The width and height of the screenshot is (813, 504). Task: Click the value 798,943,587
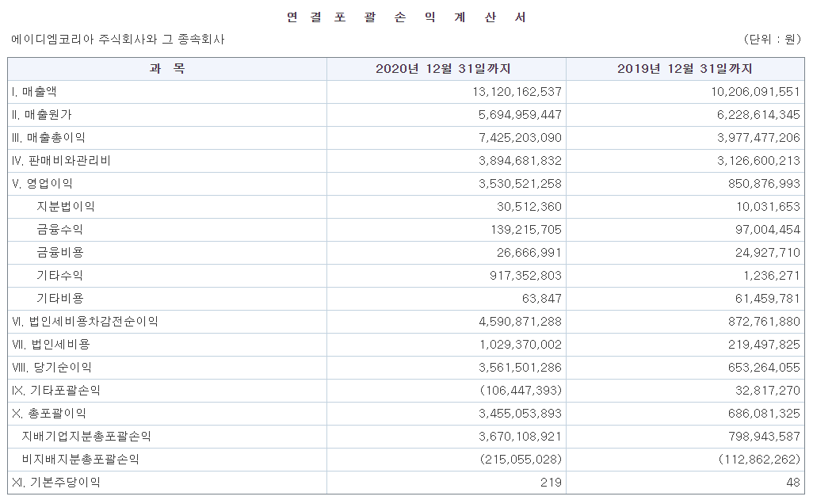coord(764,437)
